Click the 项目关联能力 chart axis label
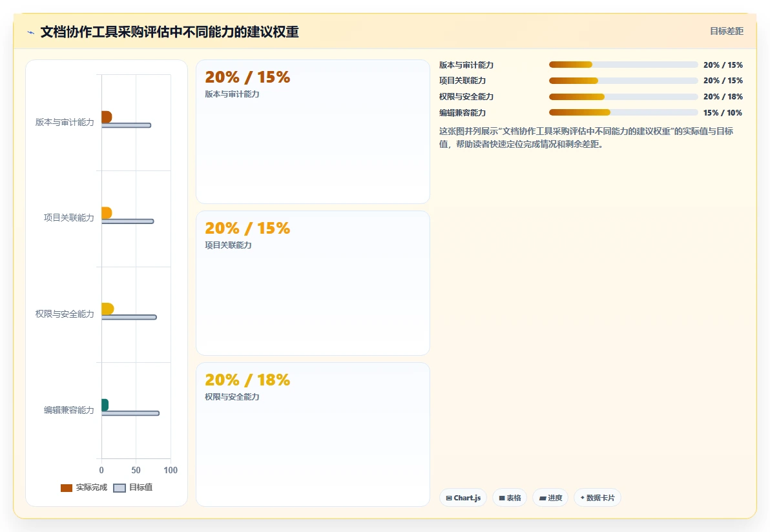The height and width of the screenshot is (532, 770). (68, 218)
